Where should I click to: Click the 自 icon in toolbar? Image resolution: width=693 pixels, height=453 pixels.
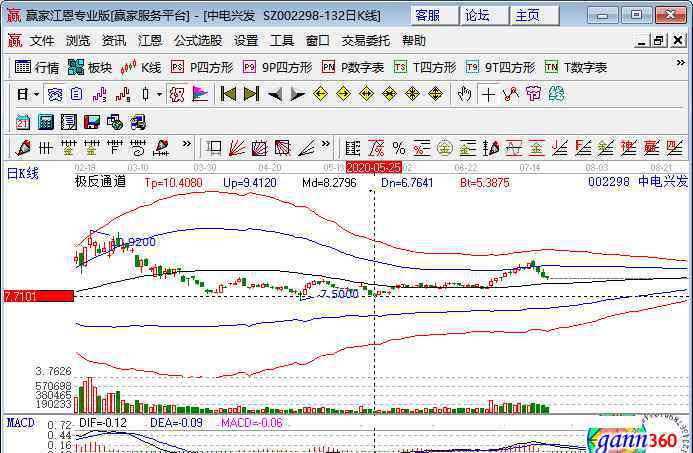point(76,94)
